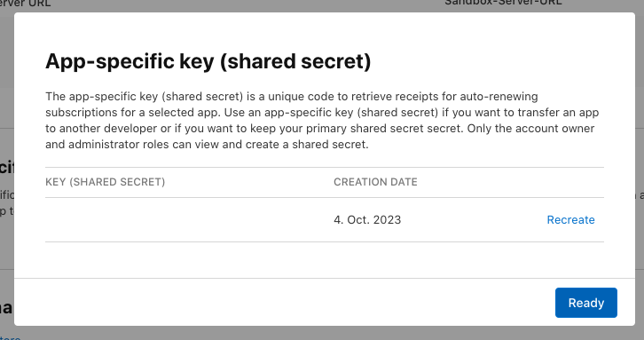The width and height of the screenshot is (644, 340).
Task: Open the partially visible blue link below dialog
Action: 11,337
